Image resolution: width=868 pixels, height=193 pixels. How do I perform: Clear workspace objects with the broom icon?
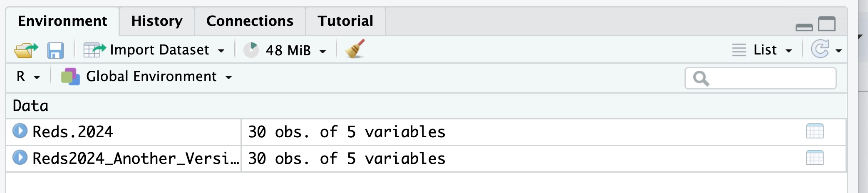click(355, 49)
